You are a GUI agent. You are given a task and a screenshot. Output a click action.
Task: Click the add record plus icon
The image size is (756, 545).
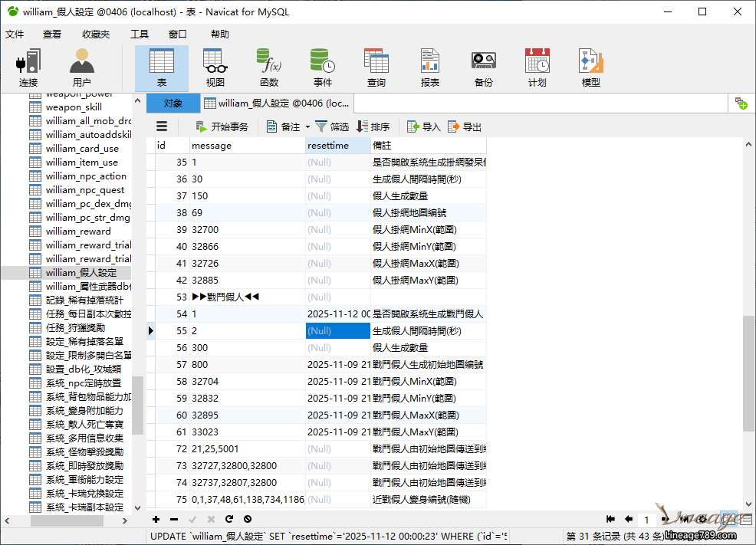pyautogui.click(x=156, y=519)
